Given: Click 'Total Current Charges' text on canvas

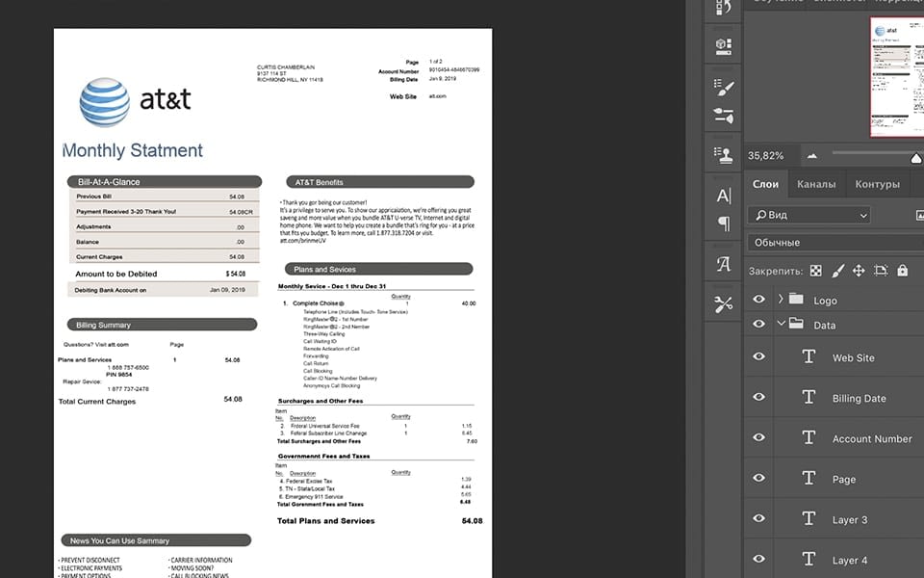Looking at the screenshot, I should 97,402.
